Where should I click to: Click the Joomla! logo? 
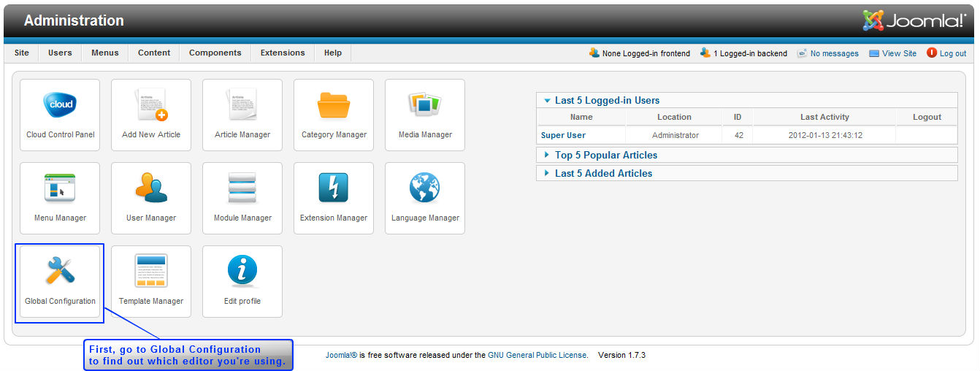click(914, 20)
